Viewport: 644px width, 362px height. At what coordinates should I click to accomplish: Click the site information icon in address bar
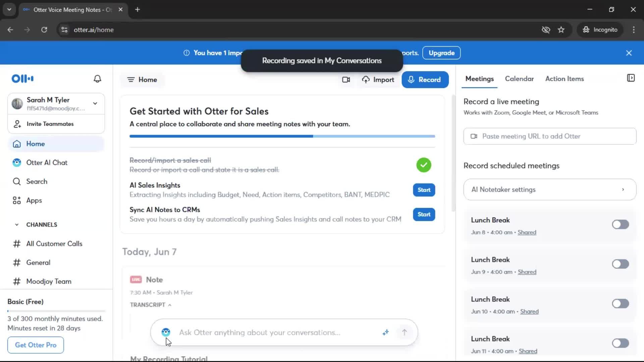tap(64, 30)
